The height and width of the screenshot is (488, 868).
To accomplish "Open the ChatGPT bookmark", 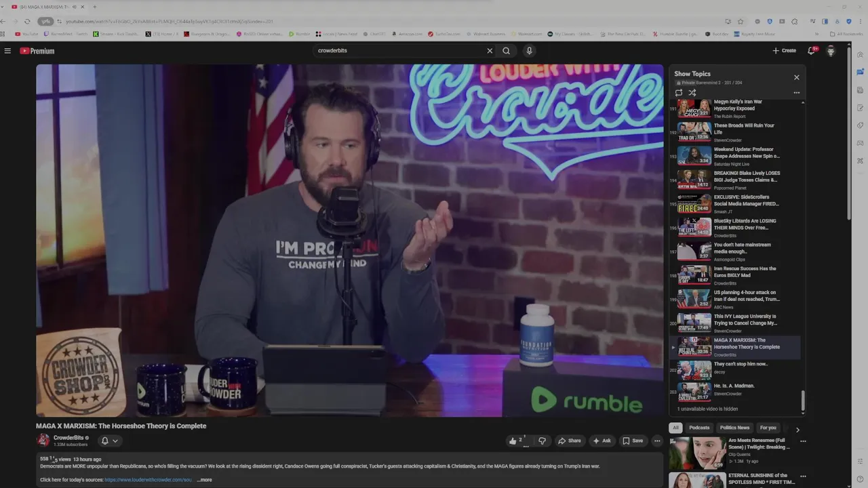I will [374, 34].
